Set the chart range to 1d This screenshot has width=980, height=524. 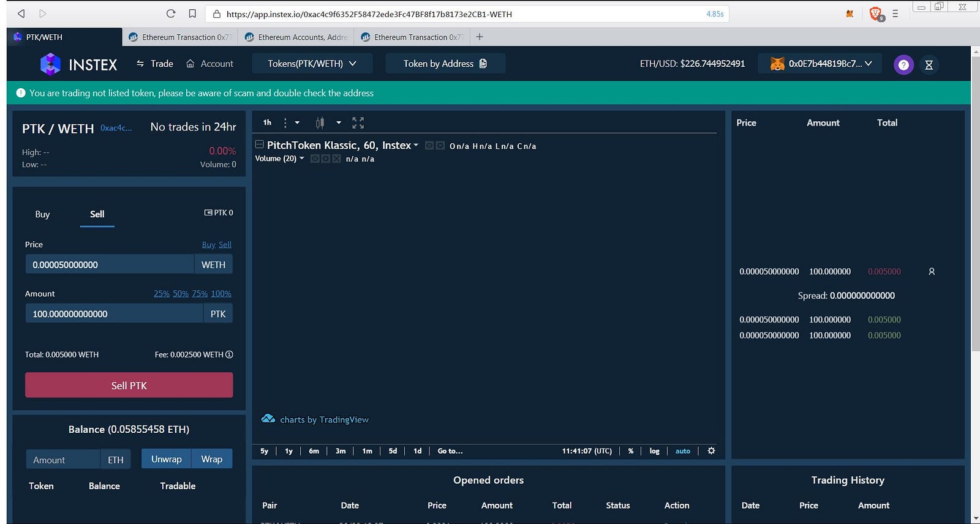coord(418,451)
